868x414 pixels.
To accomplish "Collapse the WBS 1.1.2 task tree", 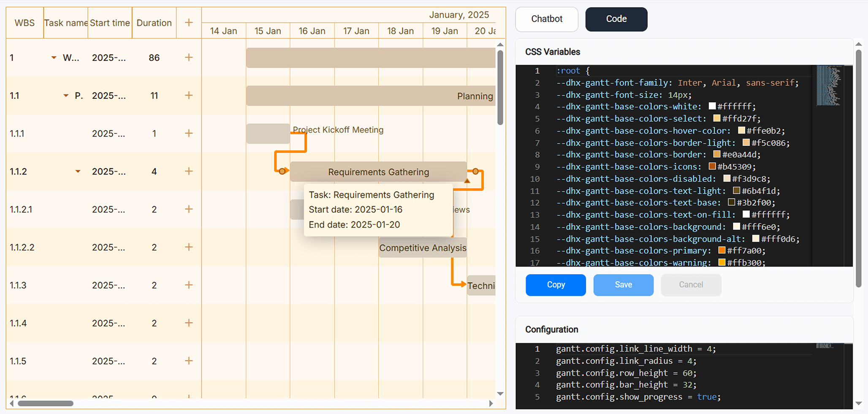I will point(78,172).
